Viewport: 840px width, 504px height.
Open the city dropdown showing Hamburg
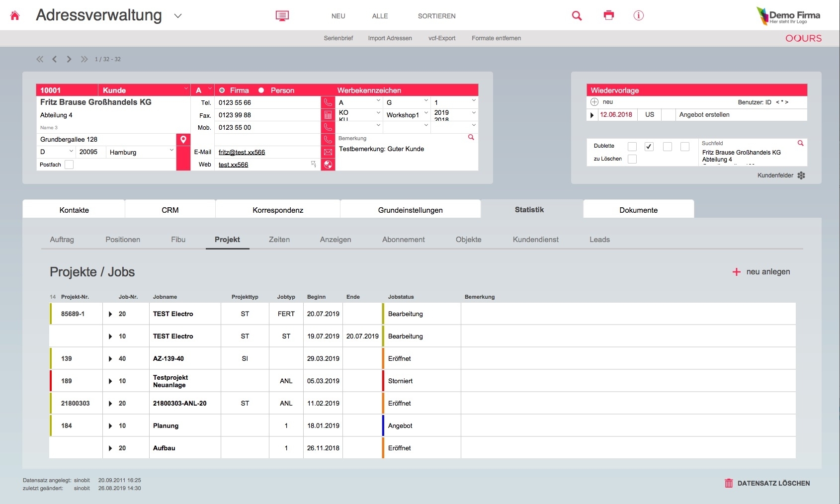(x=171, y=150)
